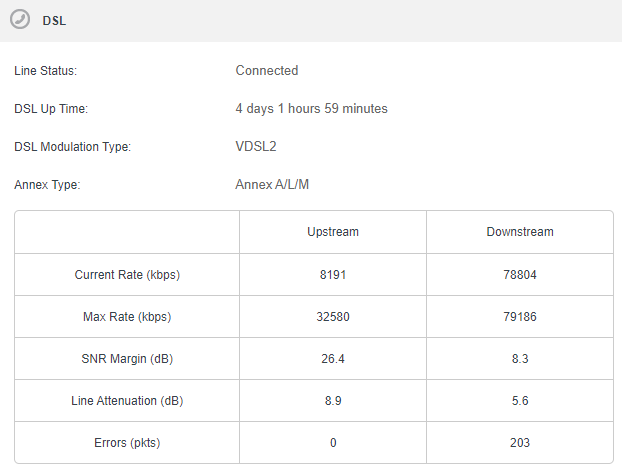Click the DSL phone icon
Viewport: 622px width, 469px height.
click(x=20, y=19)
